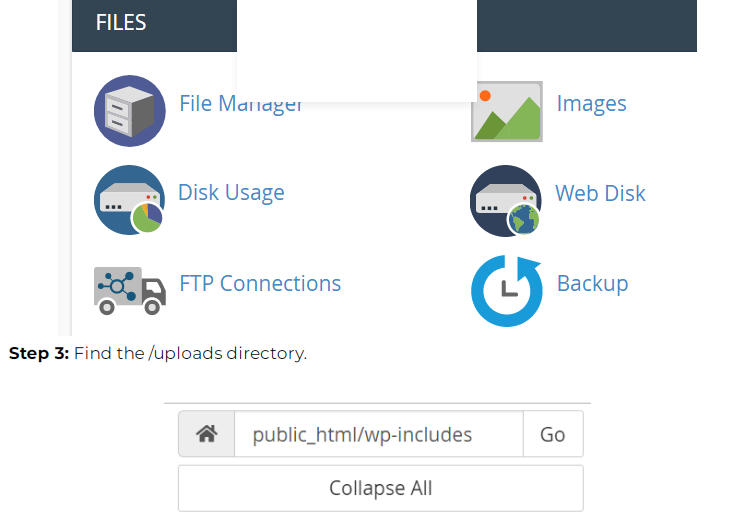Click the Step 3 instruction text
The width and height of the screenshot is (754, 514).
click(x=158, y=354)
